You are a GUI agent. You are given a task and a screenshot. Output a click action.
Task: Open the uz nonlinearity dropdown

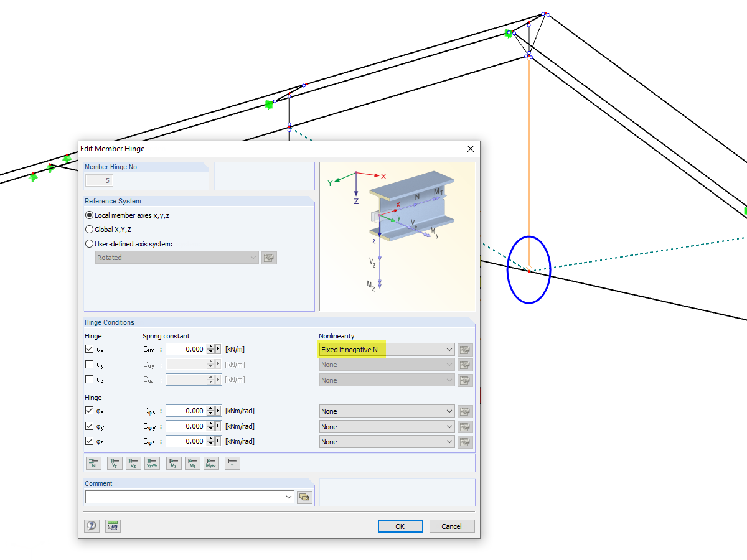387,380
